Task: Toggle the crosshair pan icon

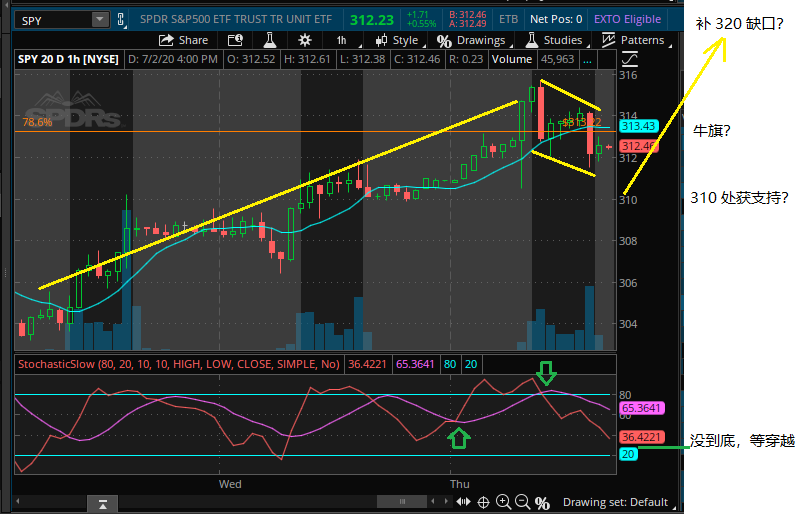Action: pos(483,502)
